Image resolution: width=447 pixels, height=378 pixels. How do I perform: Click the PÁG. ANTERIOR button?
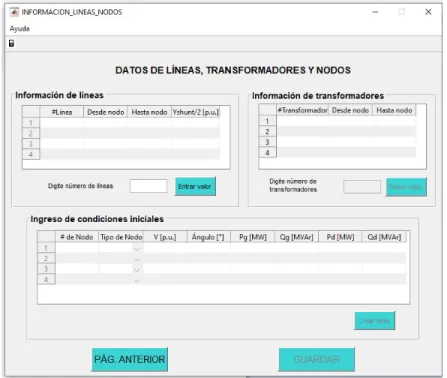click(129, 359)
